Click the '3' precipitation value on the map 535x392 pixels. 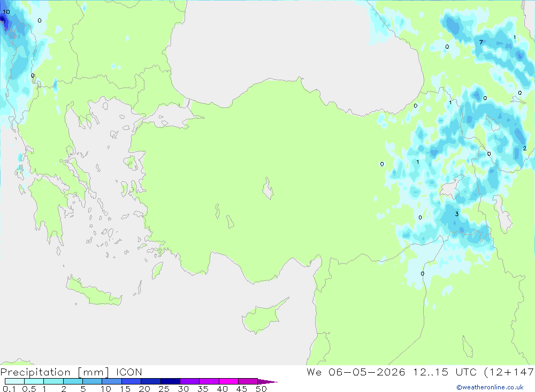click(x=457, y=214)
